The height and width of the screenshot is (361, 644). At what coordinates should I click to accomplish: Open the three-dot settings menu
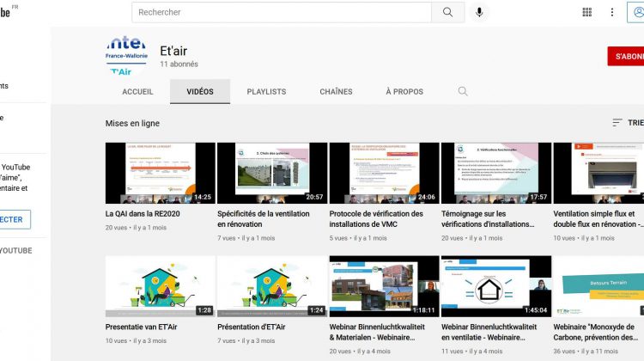(x=612, y=12)
